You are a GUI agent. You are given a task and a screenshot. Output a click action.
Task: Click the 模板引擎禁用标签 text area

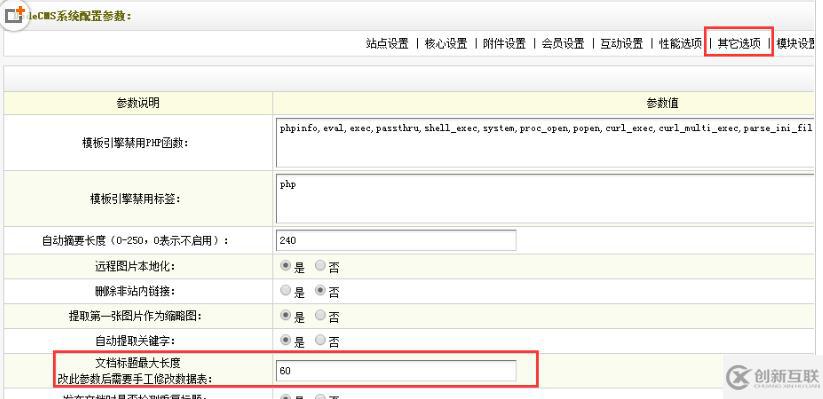(x=545, y=200)
